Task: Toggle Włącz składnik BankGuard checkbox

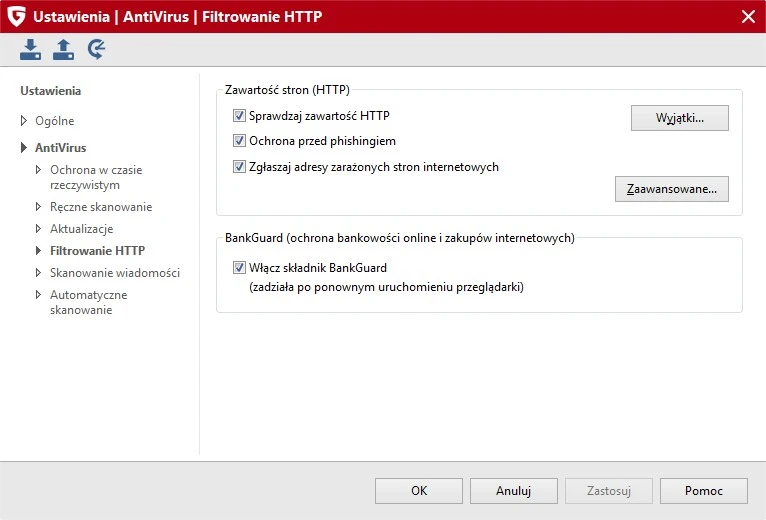Action: [239, 268]
